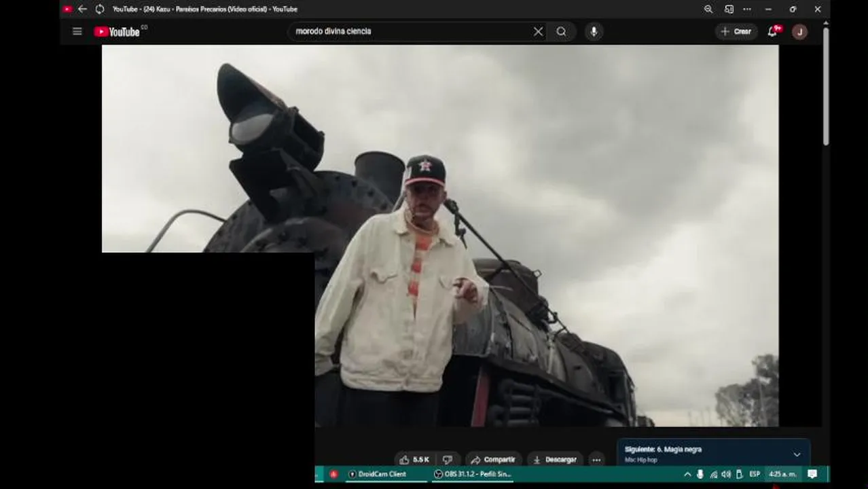Viewport: 868px width, 489px height.
Task: Click the page vertical scrollbar
Action: coord(826,85)
